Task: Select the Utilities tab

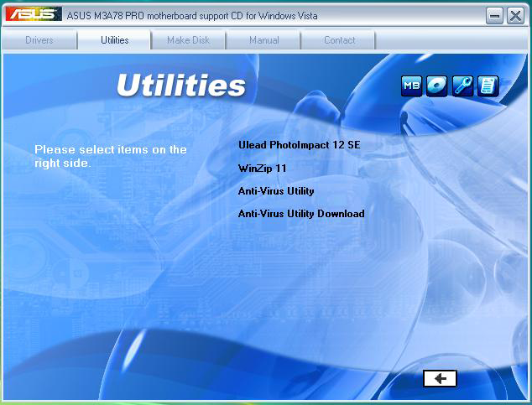Action: click(115, 40)
